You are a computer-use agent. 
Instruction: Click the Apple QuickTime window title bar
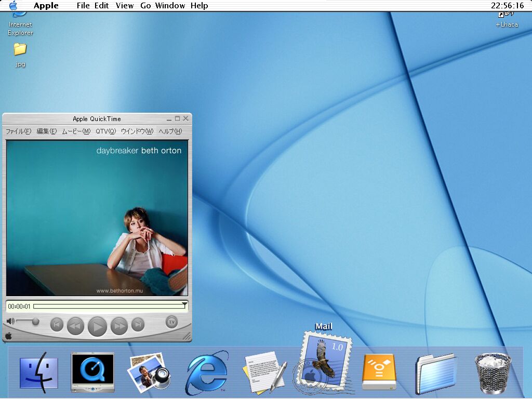click(x=97, y=119)
